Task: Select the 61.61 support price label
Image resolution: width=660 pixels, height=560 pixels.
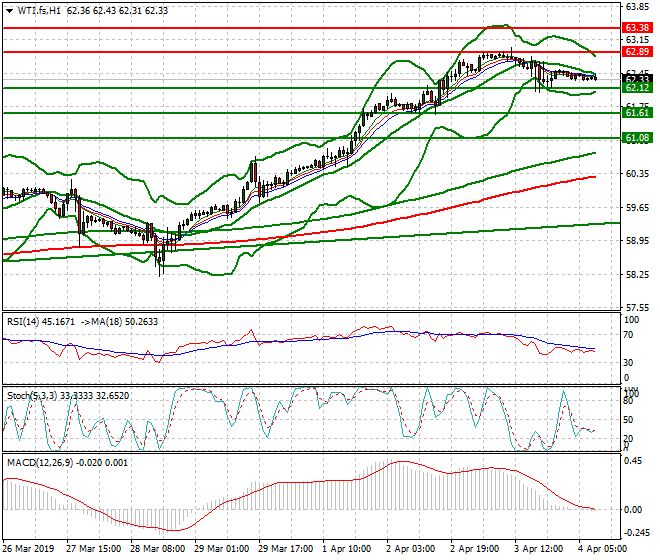Action: pos(637,113)
